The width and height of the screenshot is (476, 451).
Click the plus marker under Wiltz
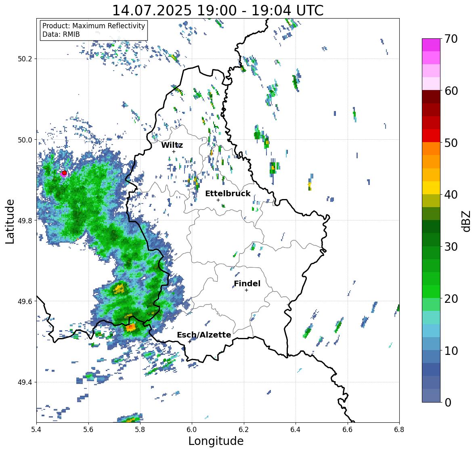(174, 151)
